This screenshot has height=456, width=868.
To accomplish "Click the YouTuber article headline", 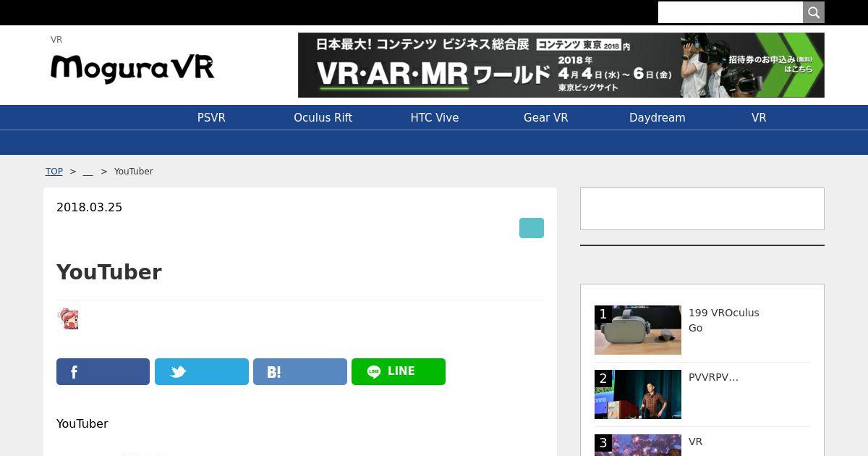I will pos(109,272).
